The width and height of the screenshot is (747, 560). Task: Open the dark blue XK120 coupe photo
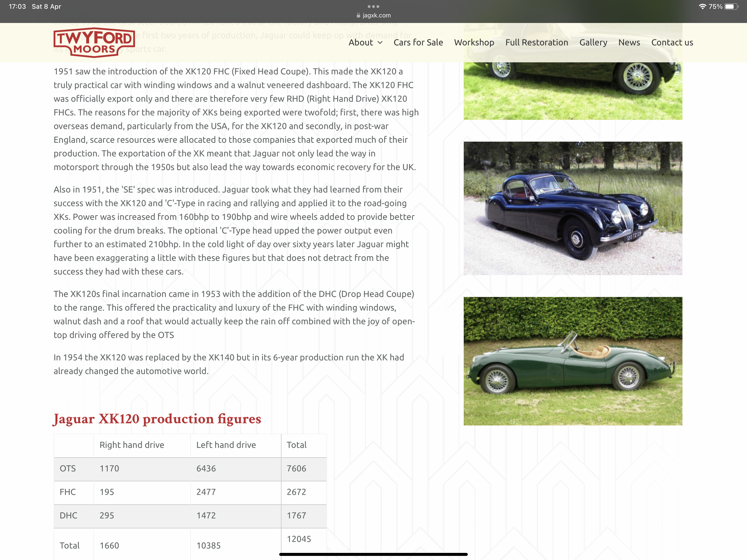tap(572, 208)
